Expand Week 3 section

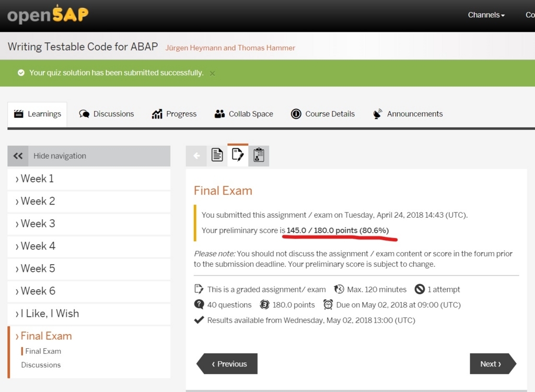click(x=89, y=224)
